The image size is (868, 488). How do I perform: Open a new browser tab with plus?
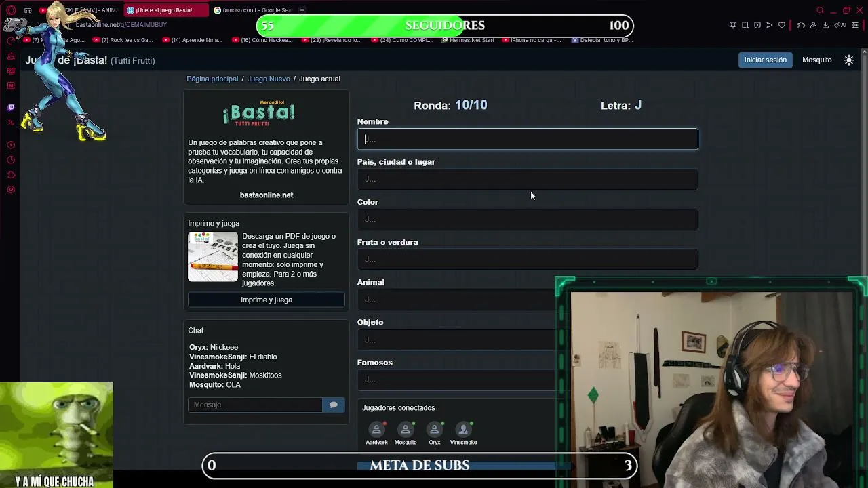302,10
